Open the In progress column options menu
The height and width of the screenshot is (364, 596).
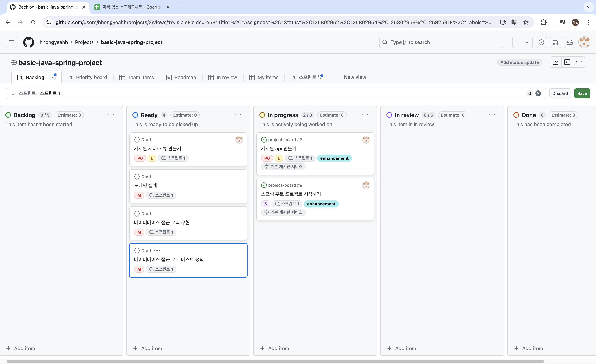pos(365,114)
